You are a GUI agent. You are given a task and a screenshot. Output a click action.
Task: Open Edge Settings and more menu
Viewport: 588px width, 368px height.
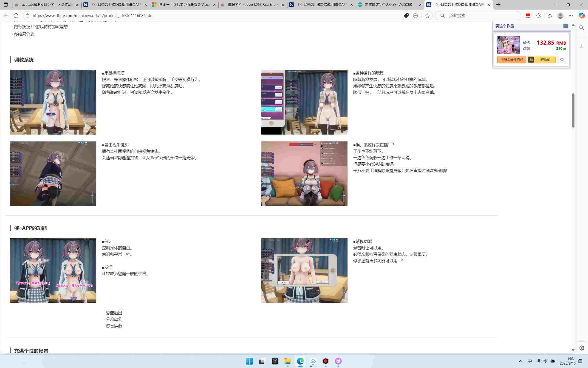[x=571, y=16]
